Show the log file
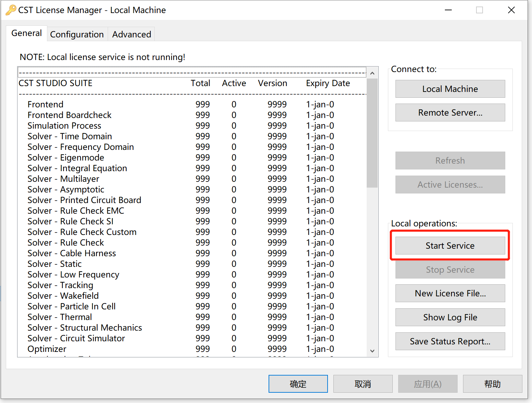This screenshot has height=403, width=532. coord(450,317)
